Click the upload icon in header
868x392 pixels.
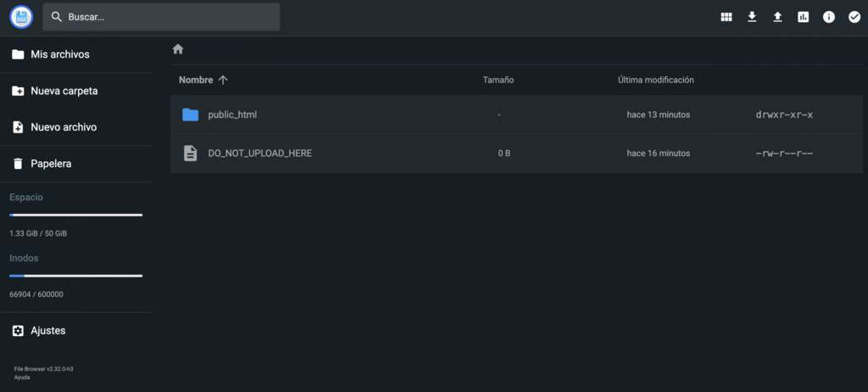[x=777, y=17]
